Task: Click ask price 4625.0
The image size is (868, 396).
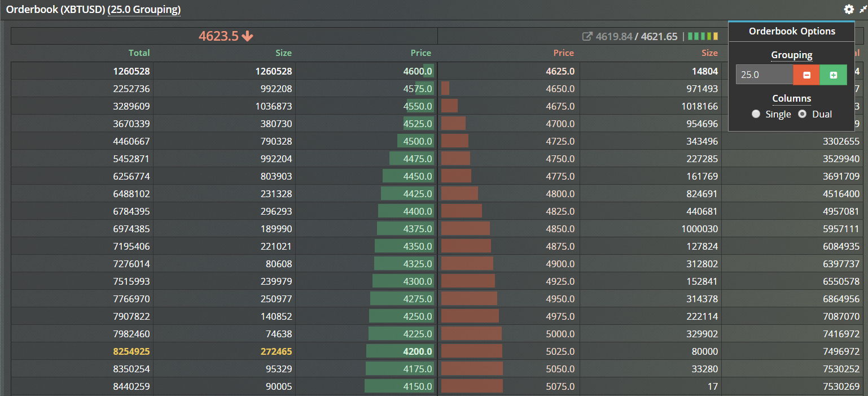Action: click(560, 71)
